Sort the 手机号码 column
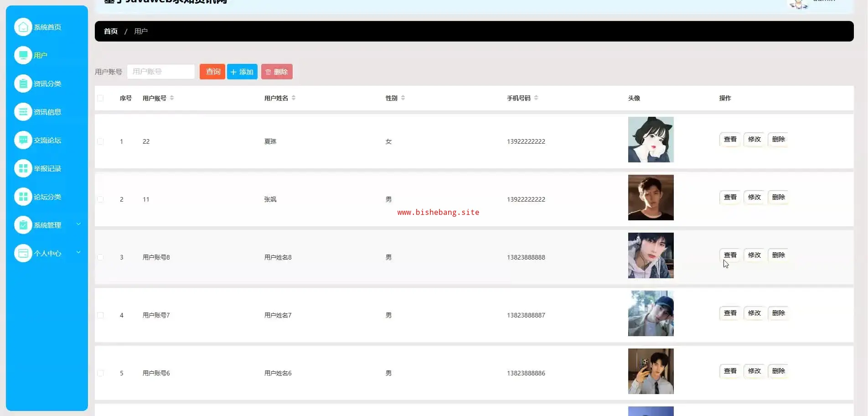Viewport: 868px width, 416px height. [x=536, y=98]
